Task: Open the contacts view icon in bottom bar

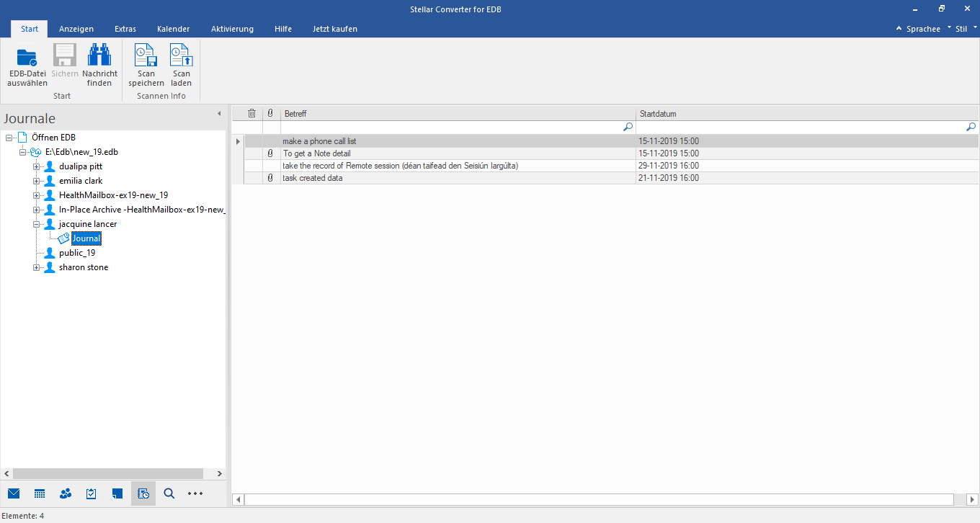Action: pos(66,493)
